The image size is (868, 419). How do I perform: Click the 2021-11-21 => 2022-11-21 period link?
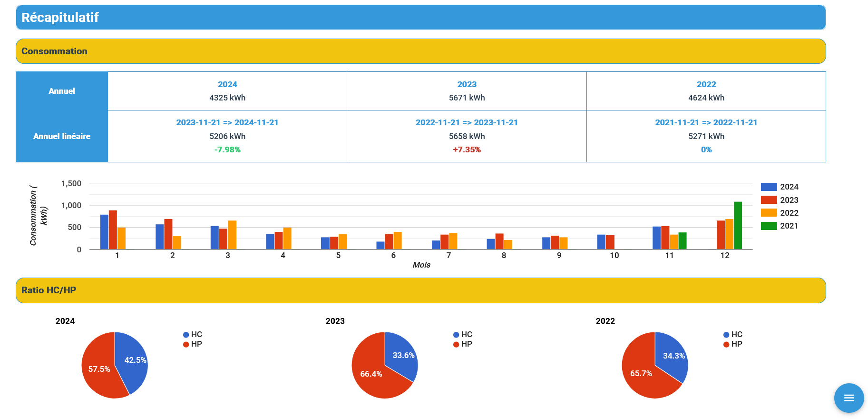[706, 122]
